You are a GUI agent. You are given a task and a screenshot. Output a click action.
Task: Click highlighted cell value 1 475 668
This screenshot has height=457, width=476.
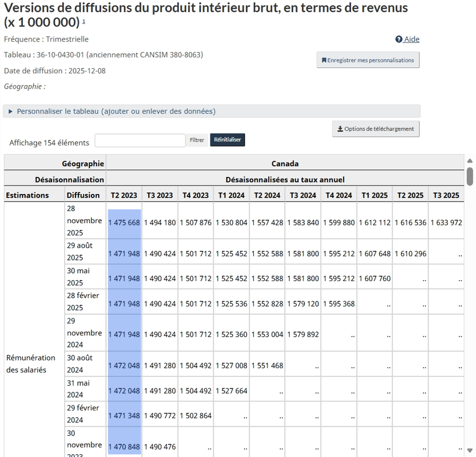(124, 223)
